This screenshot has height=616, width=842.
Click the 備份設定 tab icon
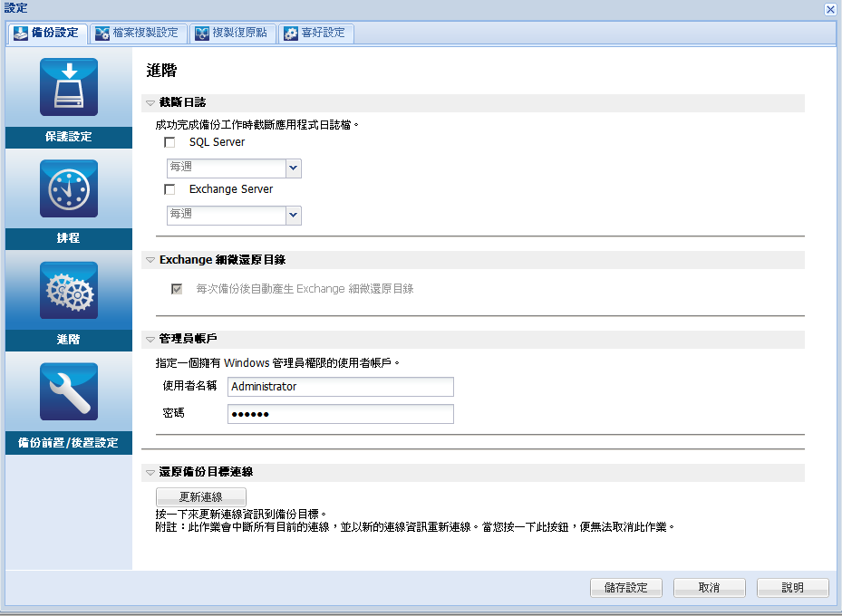click(x=21, y=33)
